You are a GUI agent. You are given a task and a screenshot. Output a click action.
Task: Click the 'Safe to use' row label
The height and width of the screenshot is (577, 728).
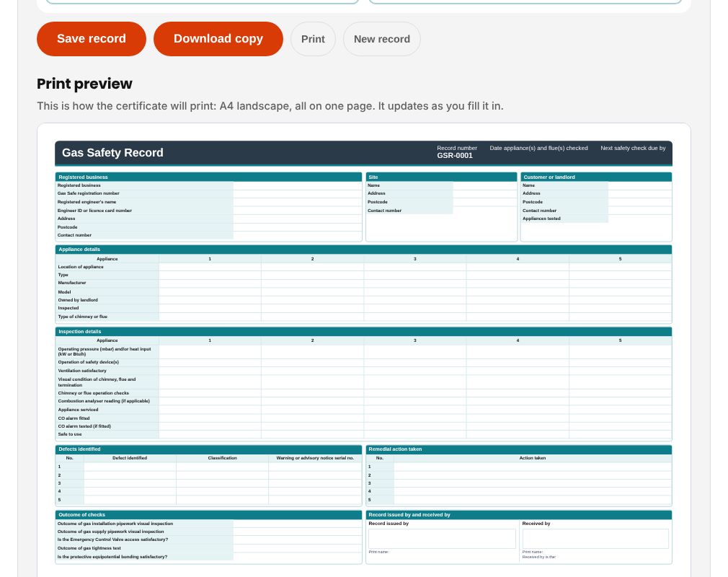(70, 434)
